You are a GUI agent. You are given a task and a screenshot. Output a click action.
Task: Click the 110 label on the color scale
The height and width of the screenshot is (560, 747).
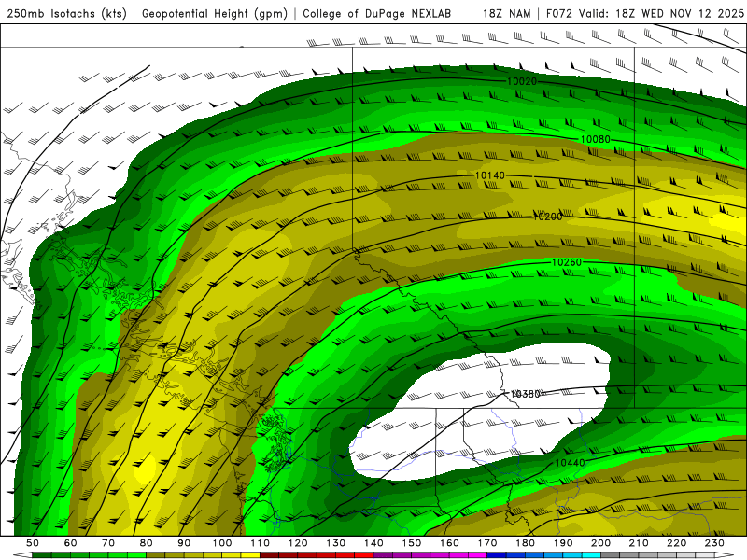coord(261,543)
